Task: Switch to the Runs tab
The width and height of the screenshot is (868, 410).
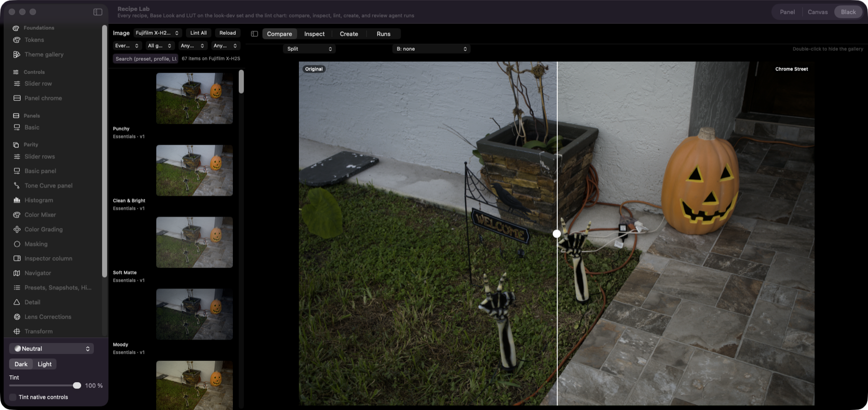Action: 384,34
